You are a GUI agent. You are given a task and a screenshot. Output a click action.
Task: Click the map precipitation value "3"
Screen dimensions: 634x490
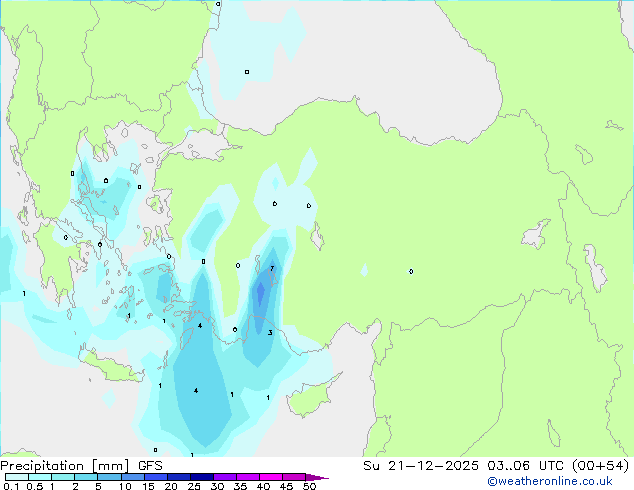coord(270,333)
